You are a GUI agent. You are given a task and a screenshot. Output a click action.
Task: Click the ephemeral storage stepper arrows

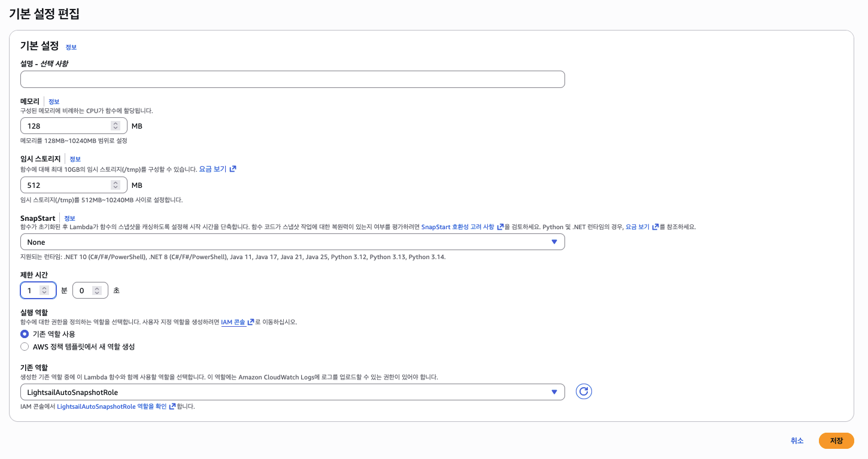115,186
